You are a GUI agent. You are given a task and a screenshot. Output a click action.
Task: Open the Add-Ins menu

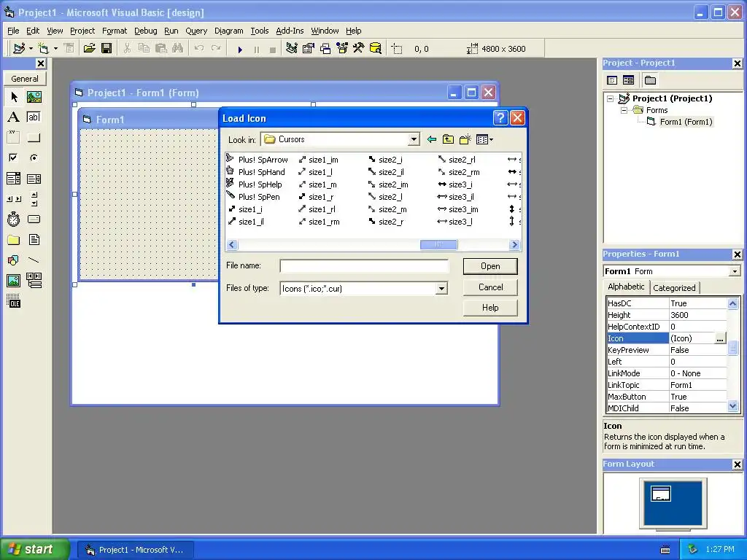(290, 31)
